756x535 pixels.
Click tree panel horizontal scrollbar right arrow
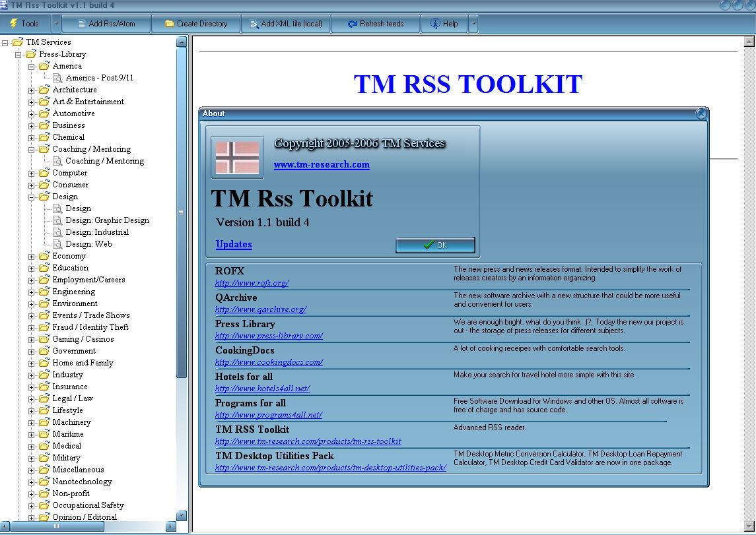tap(171, 526)
